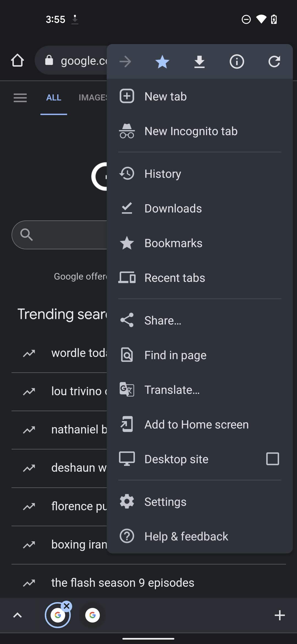Choose Find in page
Screen dimensions: 297x644
pos(200,355)
